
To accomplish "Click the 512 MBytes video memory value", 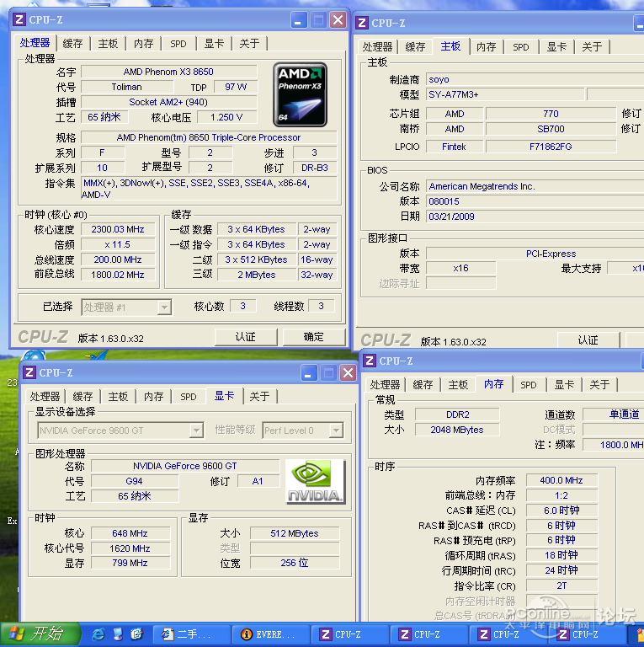I will point(295,533).
